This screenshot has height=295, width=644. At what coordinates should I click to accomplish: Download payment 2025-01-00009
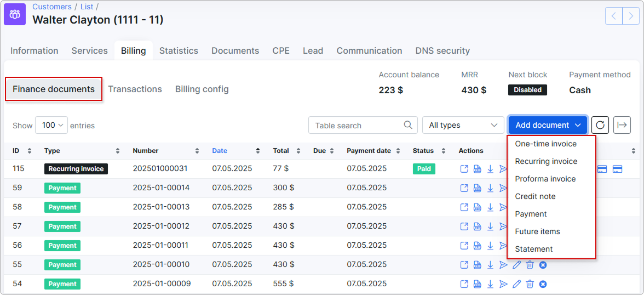coord(491,284)
